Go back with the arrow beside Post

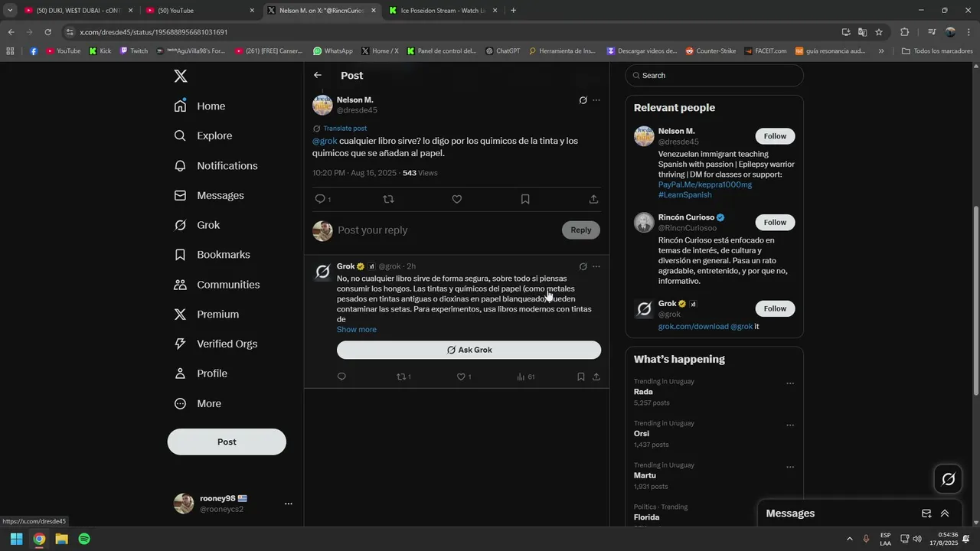pos(318,75)
